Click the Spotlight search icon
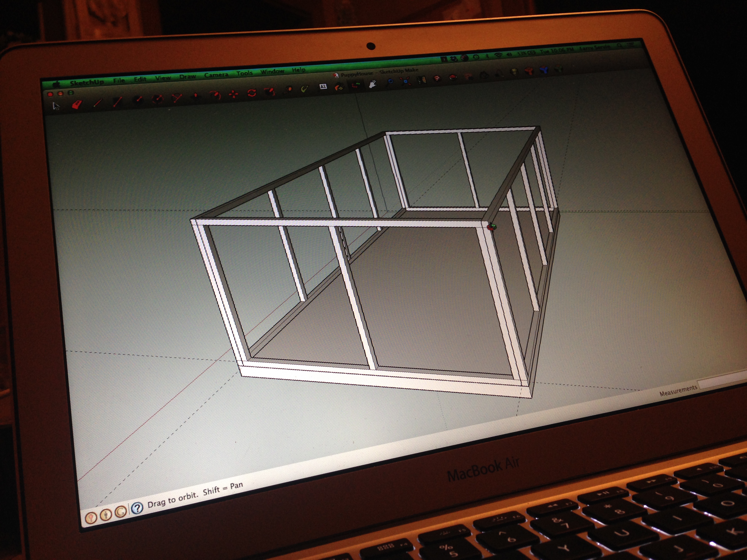 620,45
